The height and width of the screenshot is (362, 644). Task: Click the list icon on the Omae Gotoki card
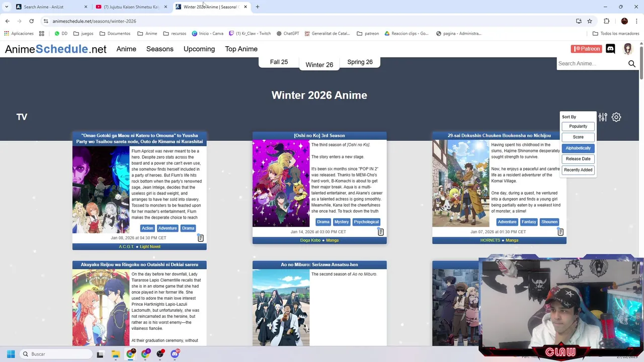[201, 238]
